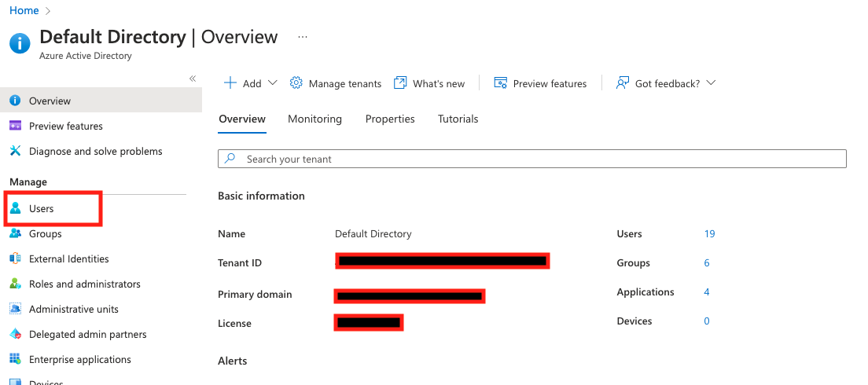The height and width of the screenshot is (385, 868).
Task: Click the Got feedback person icon
Action: 623,83
